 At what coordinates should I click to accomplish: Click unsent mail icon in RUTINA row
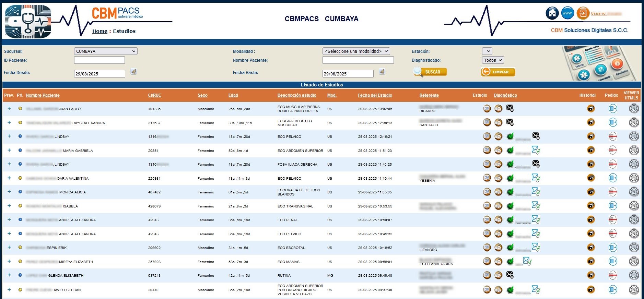tap(510, 275)
